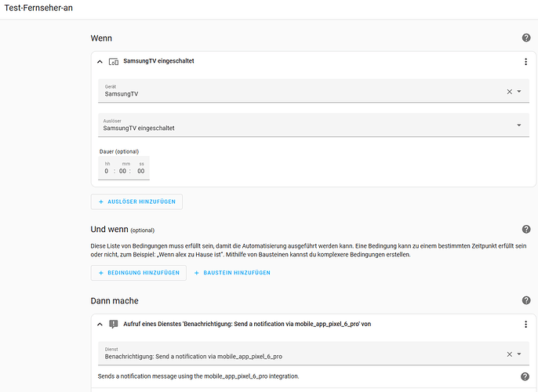Collapse the SamsungTV eingeschaltet trigger card
The height and width of the screenshot is (392, 538).
pyautogui.click(x=100, y=62)
